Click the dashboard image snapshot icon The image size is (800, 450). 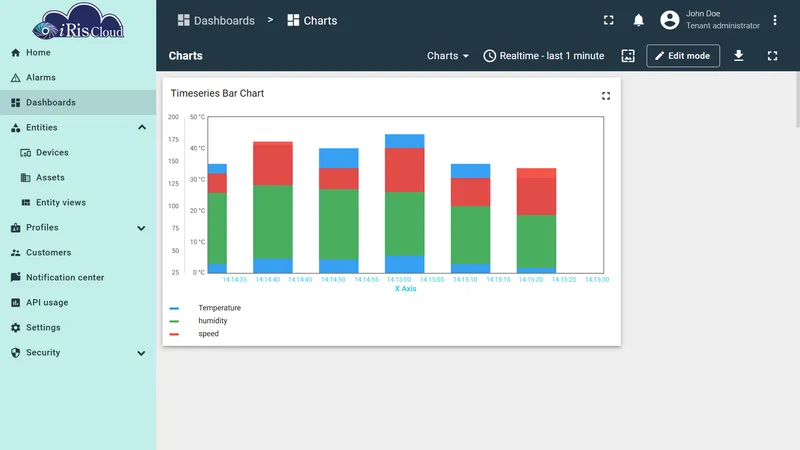[628, 56]
